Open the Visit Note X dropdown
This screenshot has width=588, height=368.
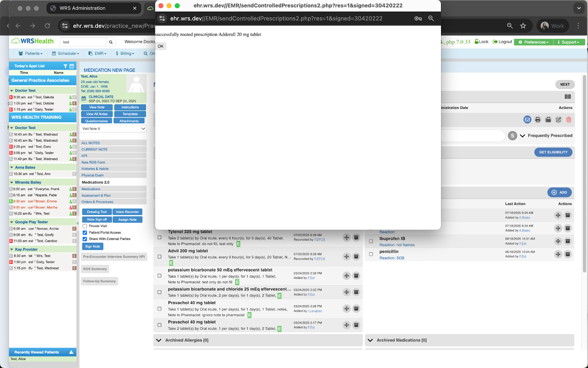pyautogui.click(x=113, y=129)
